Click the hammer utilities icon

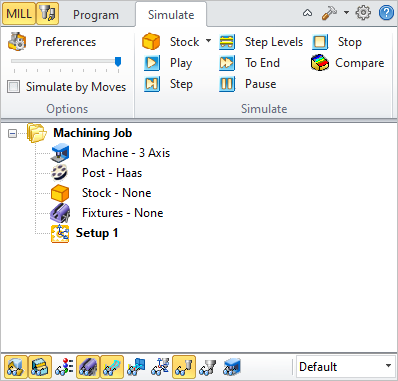click(x=329, y=13)
